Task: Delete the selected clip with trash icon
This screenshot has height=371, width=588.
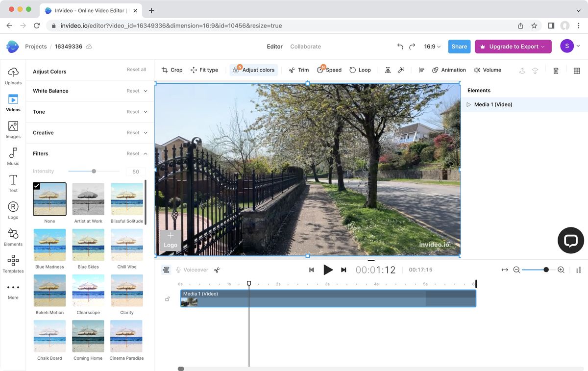Action: tap(556, 71)
